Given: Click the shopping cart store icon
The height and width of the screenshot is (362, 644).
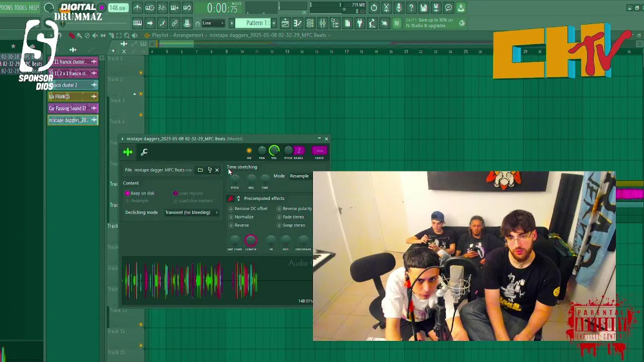Looking at the screenshot, I should click(x=396, y=23).
